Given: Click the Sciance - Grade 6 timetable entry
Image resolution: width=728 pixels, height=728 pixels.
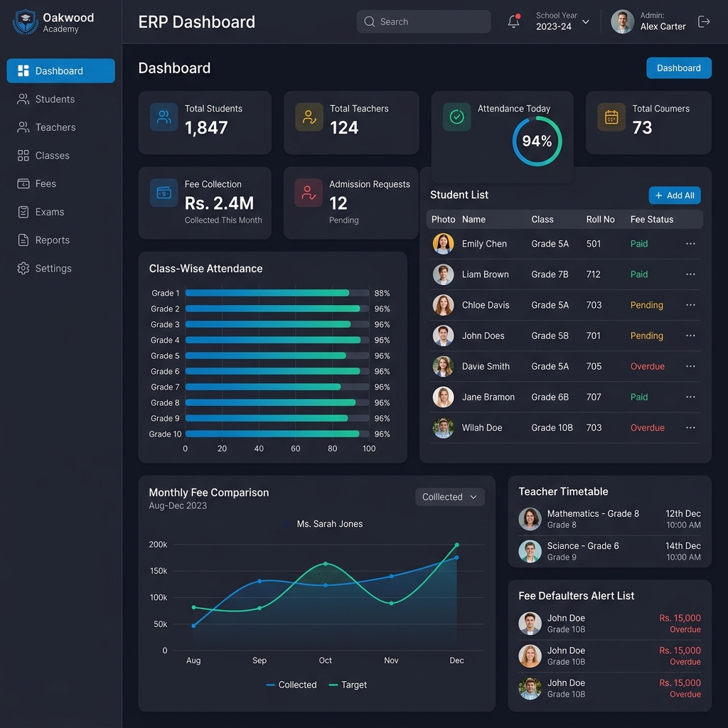Looking at the screenshot, I should [609, 551].
